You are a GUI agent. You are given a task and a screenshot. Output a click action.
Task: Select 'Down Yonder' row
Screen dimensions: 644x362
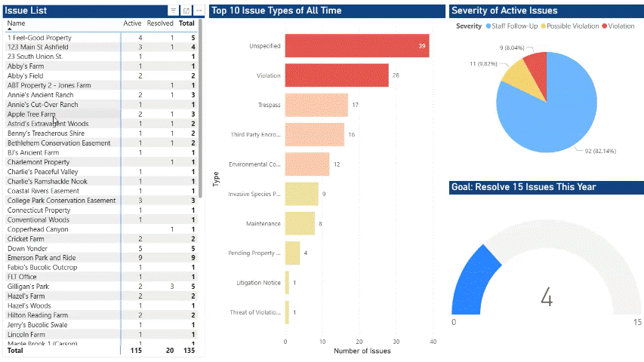coord(101,248)
